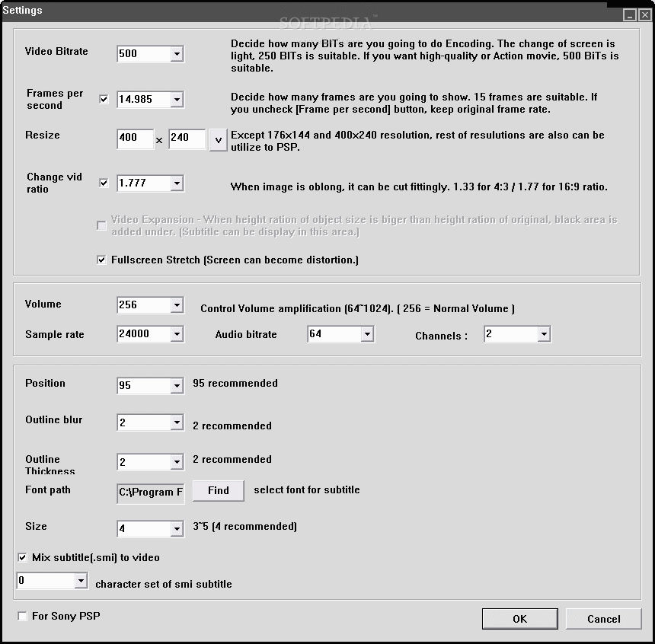Click Find to select subtitle font
The height and width of the screenshot is (644, 655).
[x=219, y=490]
